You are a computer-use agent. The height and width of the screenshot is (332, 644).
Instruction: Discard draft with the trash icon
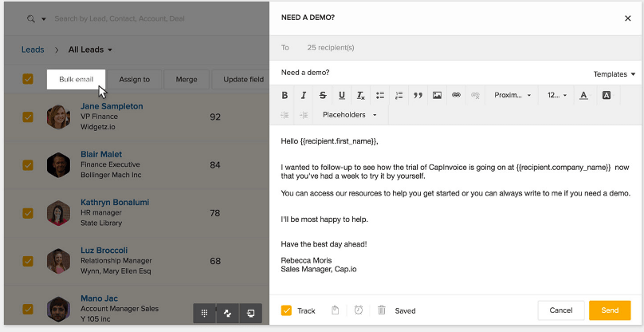(381, 310)
